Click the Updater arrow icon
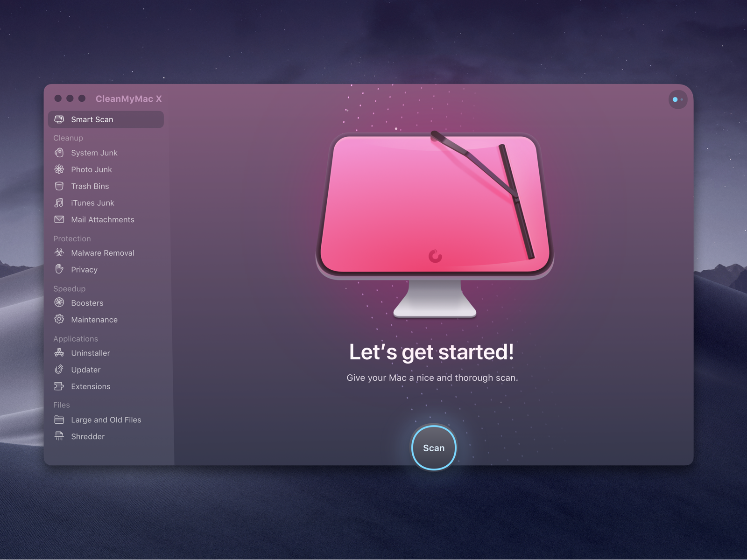This screenshot has height=560, width=747. click(59, 370)
